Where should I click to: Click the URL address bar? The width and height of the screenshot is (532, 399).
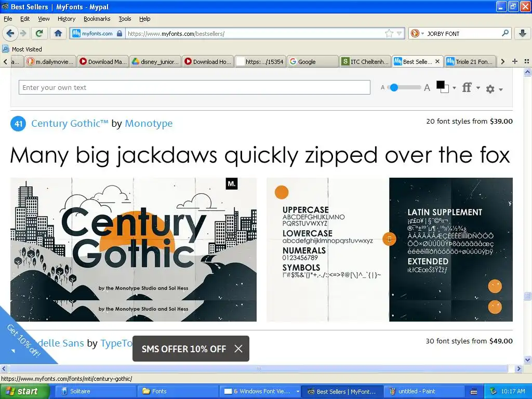(x=255, y=33)
